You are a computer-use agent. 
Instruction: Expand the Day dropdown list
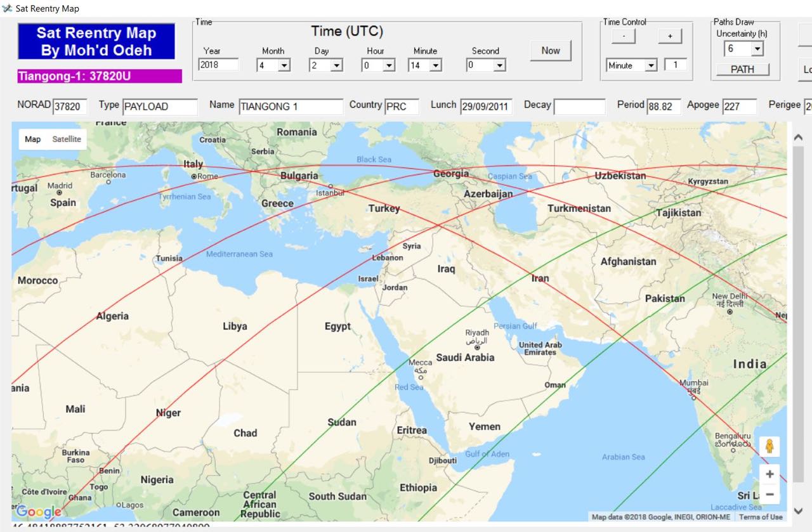336,65
